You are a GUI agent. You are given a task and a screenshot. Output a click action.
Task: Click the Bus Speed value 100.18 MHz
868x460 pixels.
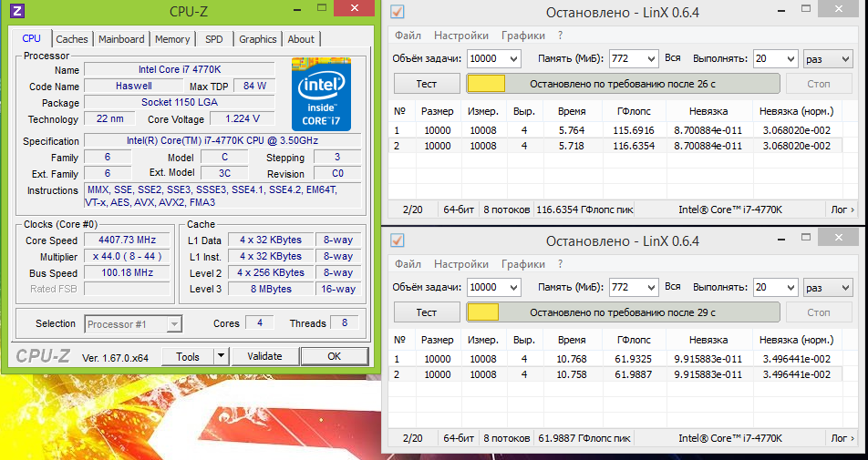coord(128,272)
